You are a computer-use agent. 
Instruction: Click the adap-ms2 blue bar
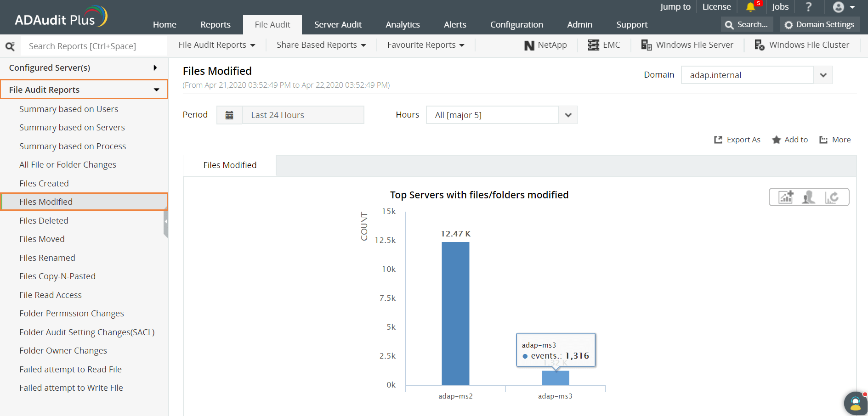pyautogui.click(x=455, y=314)
